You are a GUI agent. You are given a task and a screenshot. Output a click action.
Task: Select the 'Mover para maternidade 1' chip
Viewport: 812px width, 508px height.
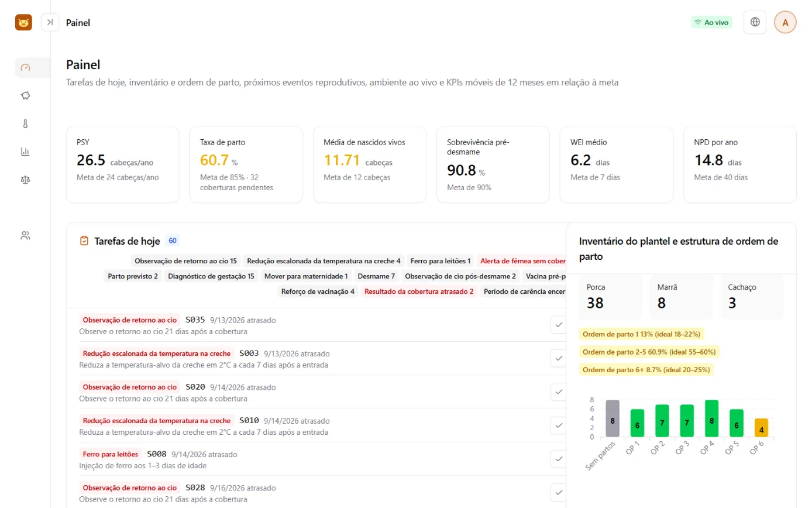[x=306, y=276]
